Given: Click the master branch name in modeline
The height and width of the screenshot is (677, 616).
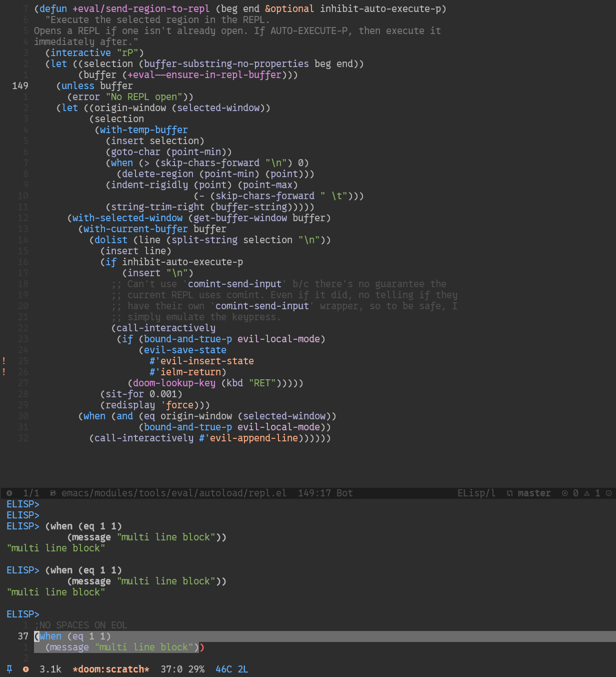Looking at the screenshot, I should (x=534, y=493).
